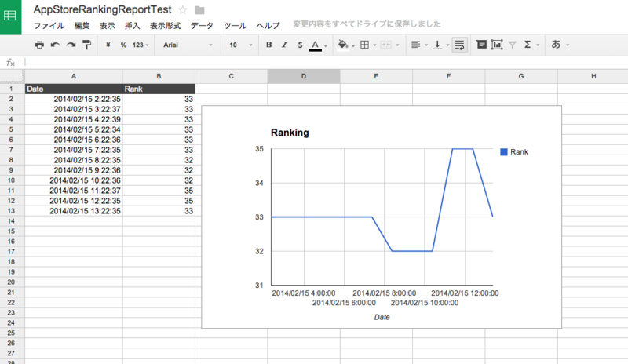Toggle italic formatting

coord(284,45)
